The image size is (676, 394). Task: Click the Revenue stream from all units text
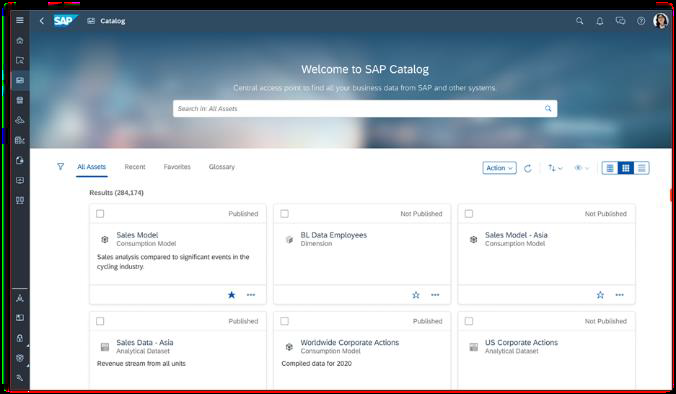(x=141, y=363)
